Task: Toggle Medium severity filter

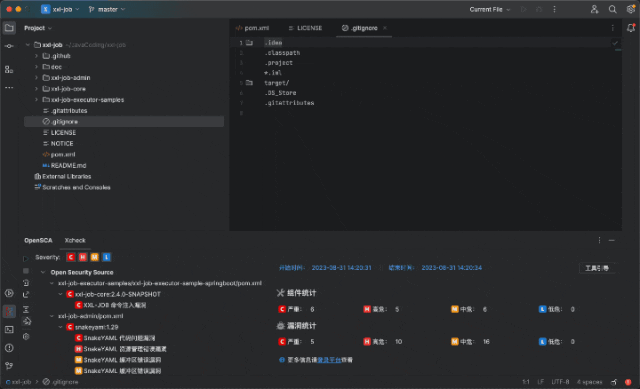Action: click(95, 257)
